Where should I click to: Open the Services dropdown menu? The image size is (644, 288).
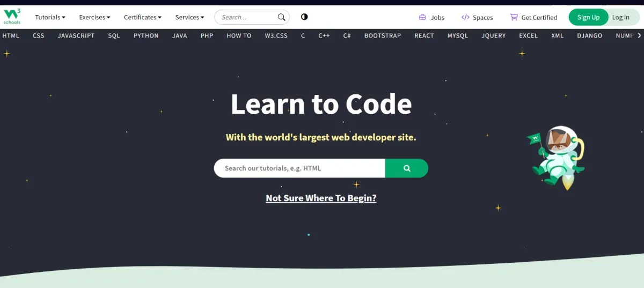[189, 17]
